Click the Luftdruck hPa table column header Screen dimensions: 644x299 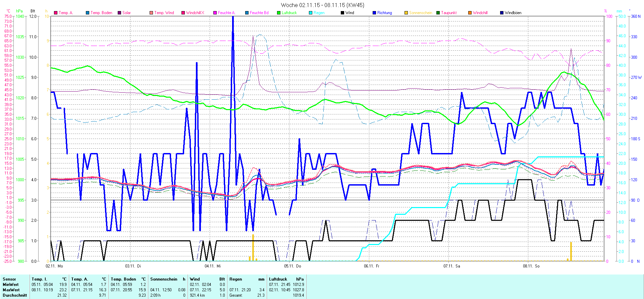click(286, 279)
